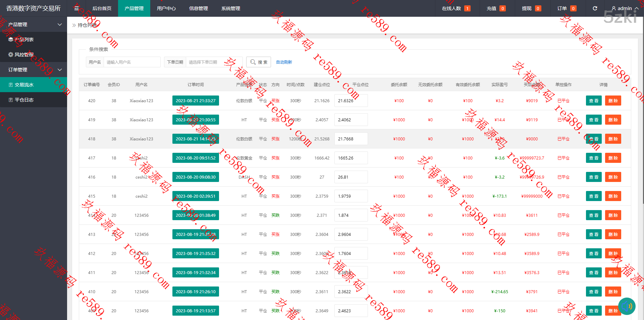Click the 用户名 search input field
This screenshot has width=644, height=320.
click(132, 62)
